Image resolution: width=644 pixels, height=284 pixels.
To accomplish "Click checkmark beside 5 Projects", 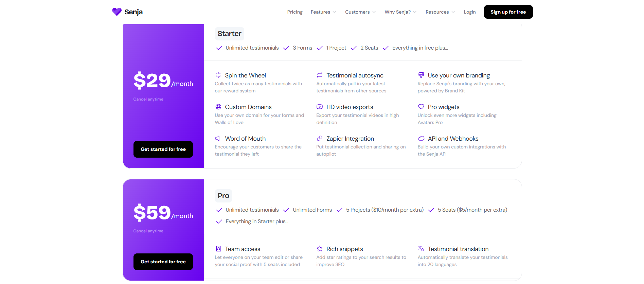I will click(x=339, y=210).
